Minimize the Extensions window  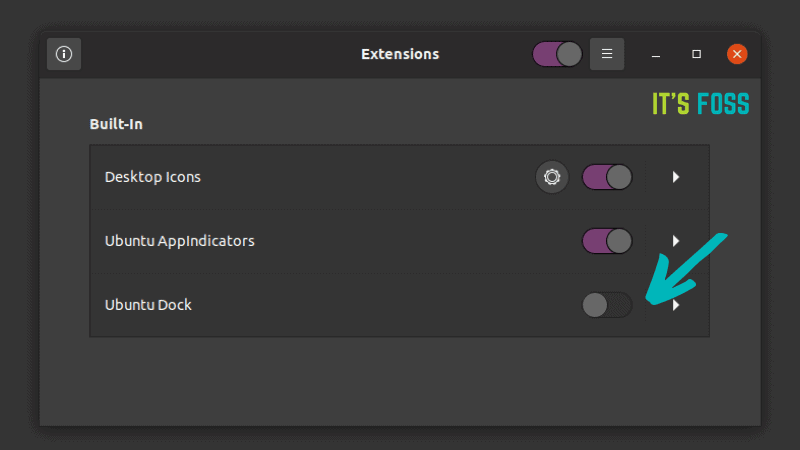656,54
